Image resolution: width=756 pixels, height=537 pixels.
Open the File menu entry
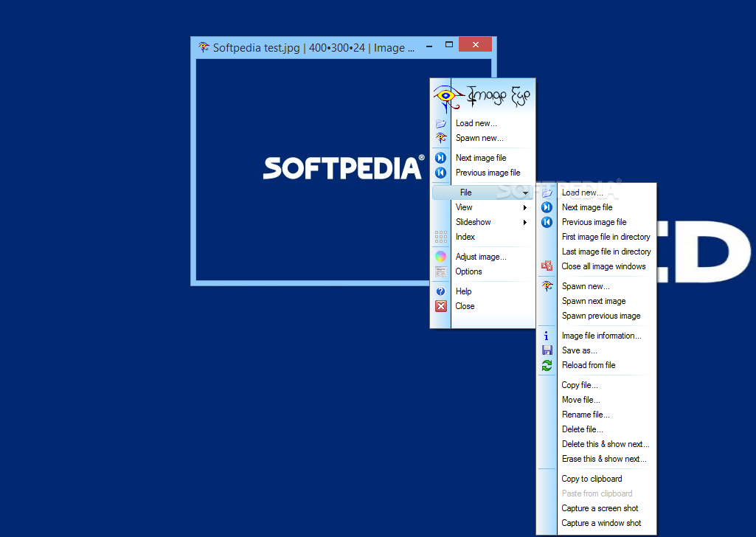(483, 193)
